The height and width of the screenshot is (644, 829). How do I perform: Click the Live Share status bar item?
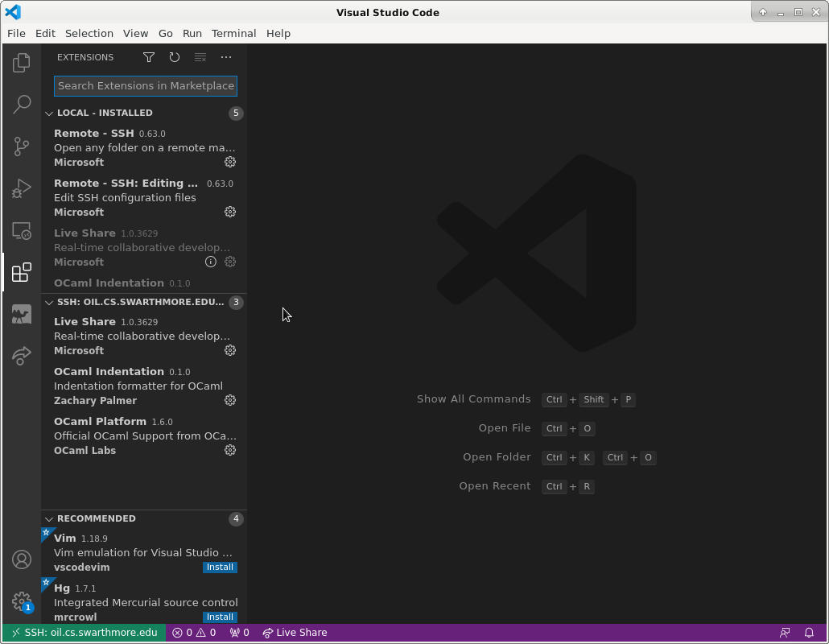click(x=295, y=633)
